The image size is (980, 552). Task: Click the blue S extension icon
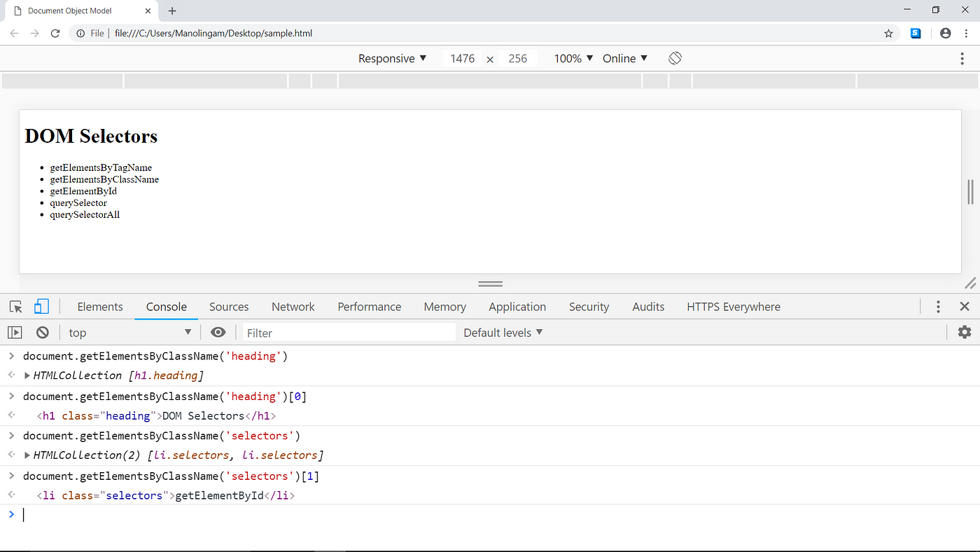[916, 33]
